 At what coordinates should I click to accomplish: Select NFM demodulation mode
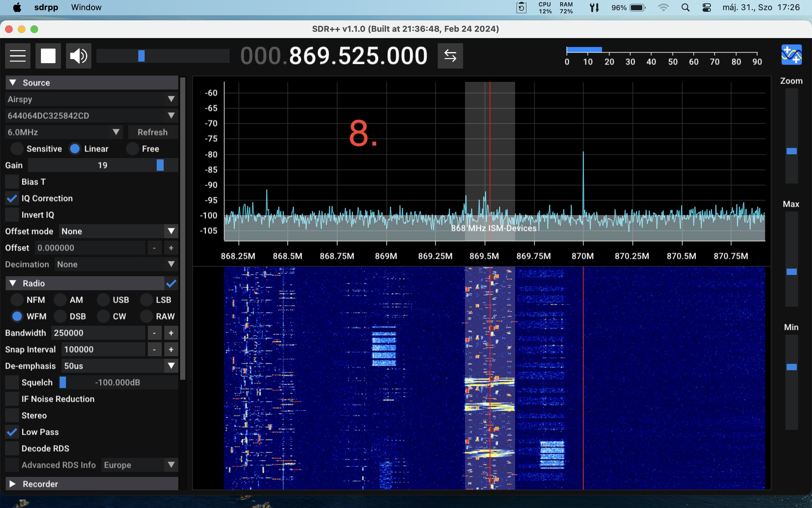pos(17,300)
